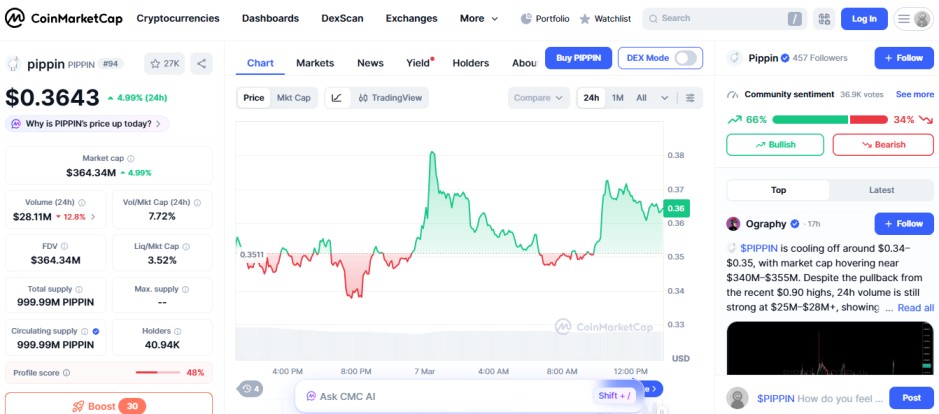Select the 1M time range
Viewport: 939px width, 414px height.
click(x=618, y=98)
